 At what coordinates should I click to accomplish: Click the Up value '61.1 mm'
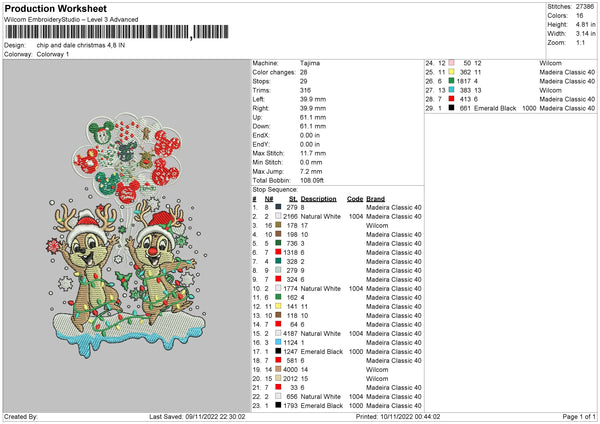click(313, 117)
